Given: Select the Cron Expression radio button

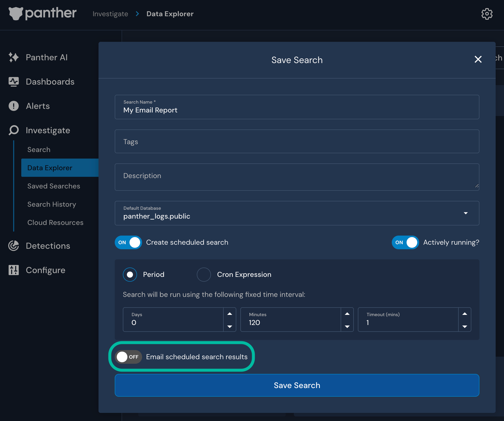Looking at the screenshot, I should [204, 274].
